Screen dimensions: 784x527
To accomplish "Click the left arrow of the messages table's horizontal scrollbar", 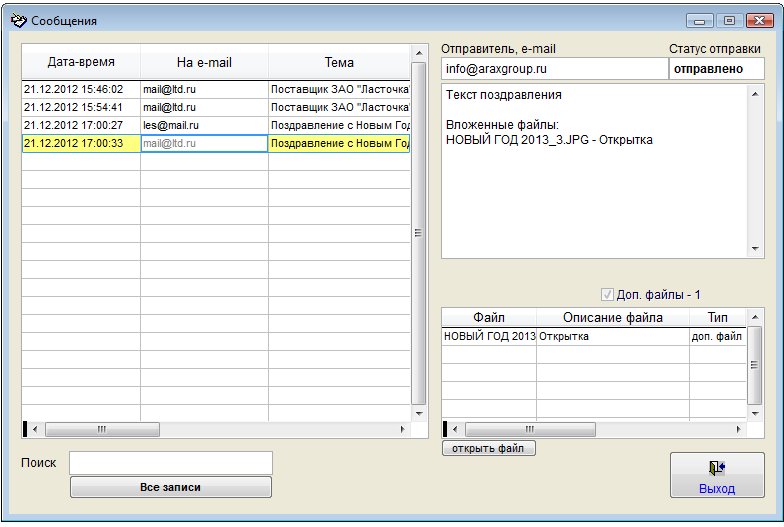I will click(x=34, y=429).
